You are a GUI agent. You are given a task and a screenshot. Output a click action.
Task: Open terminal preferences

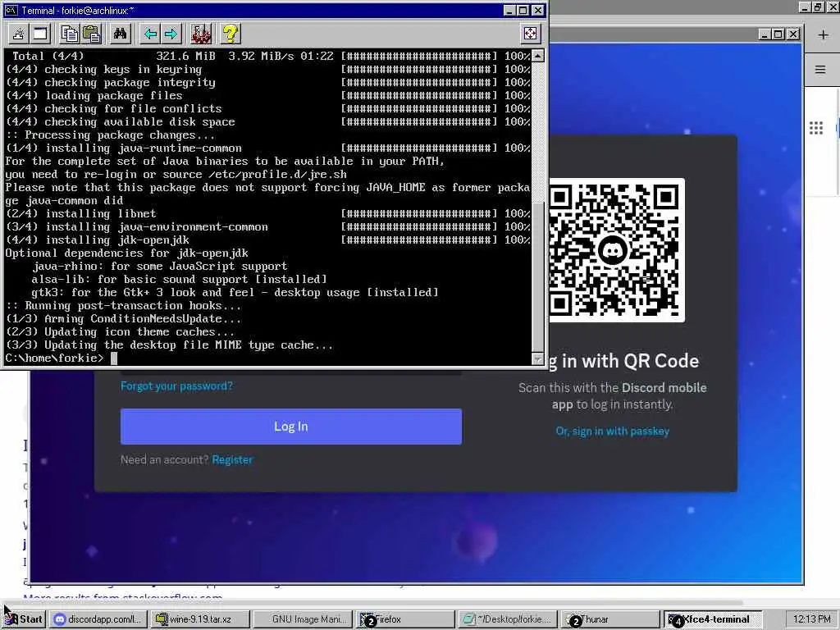(201, 34)
